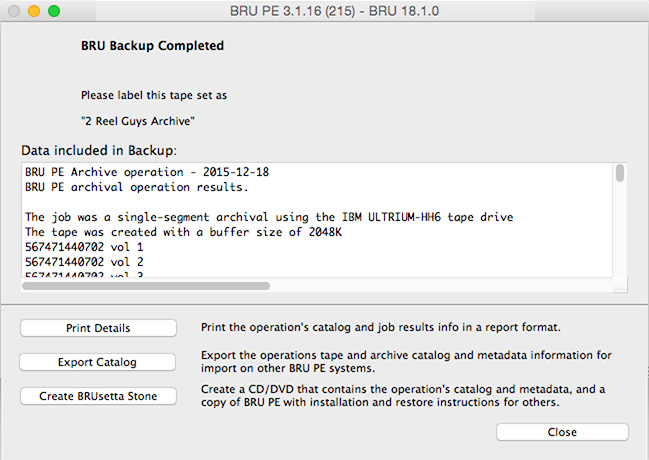
Task: Export the operation's catalog
Action: [97, 362]
